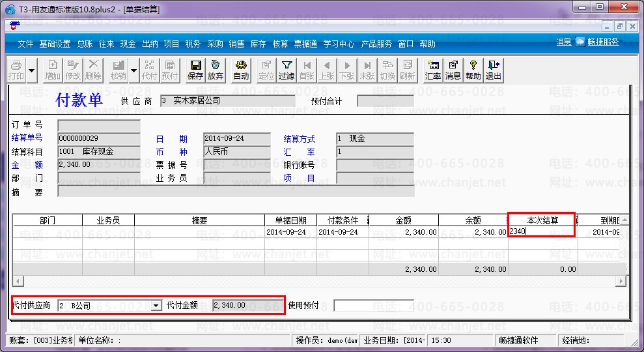Click the 过滤 (Filter) toolbar icon
This screenshot has width=644, height=352.
(286, 70)
